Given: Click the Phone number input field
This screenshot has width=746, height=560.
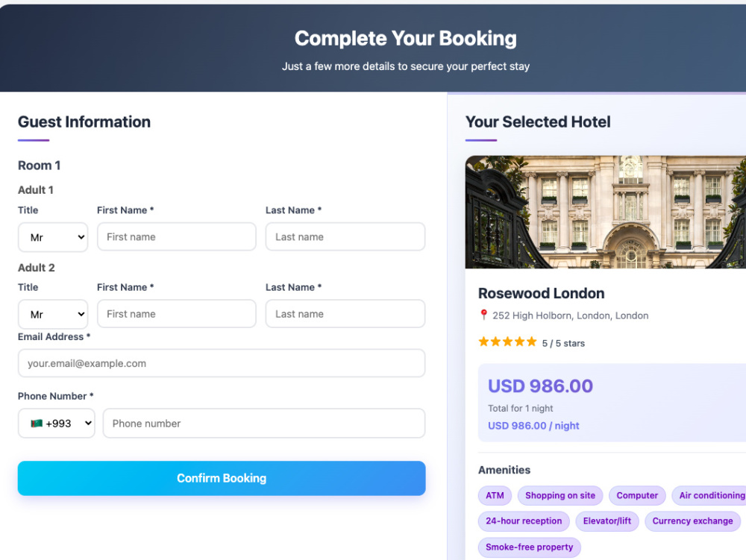Looking at the screenshot, I should [x=264, y=423].
